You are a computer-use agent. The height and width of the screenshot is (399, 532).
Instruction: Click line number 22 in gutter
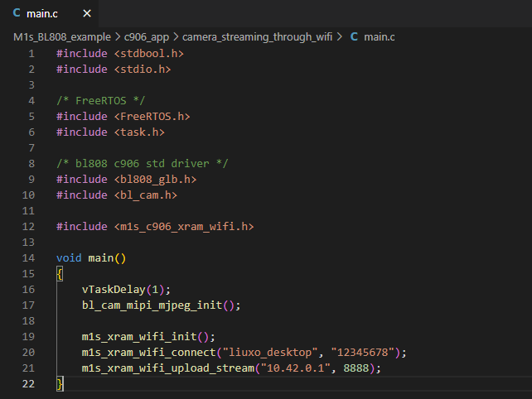(28, 384)
